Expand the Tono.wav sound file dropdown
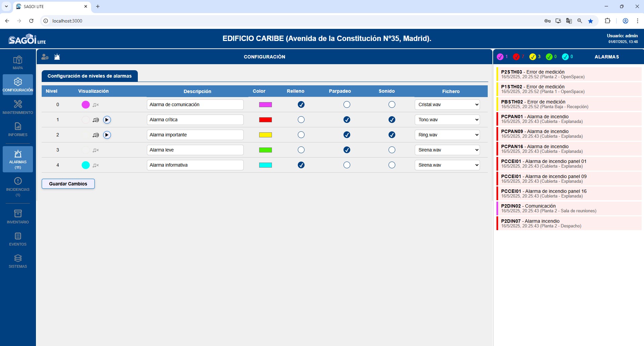The height and width of the screenshot is (346, 644). pos(447,120)
